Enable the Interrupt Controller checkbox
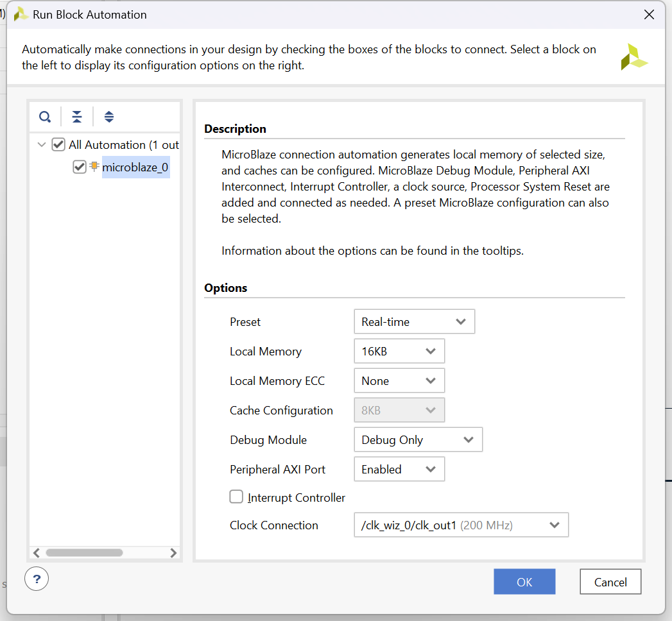Screen dimensions: 672x621 pyautogui.click(x=236, y=497)
